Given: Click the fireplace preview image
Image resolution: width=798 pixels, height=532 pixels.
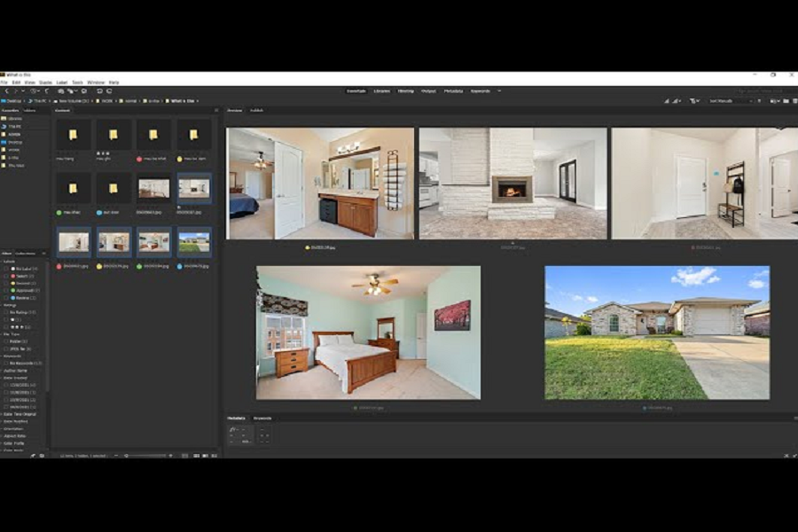Looking at the screenshot, I should [x=513, y=184].
